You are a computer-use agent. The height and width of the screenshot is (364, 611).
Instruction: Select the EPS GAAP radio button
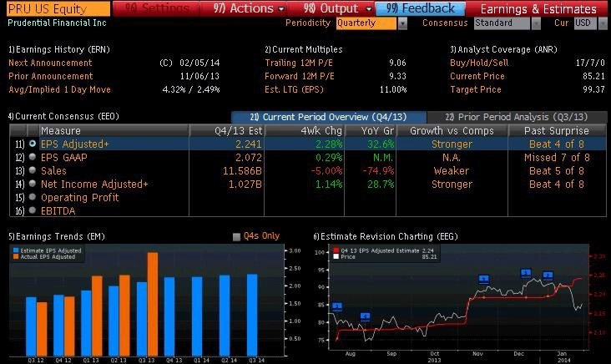[33, 157]
